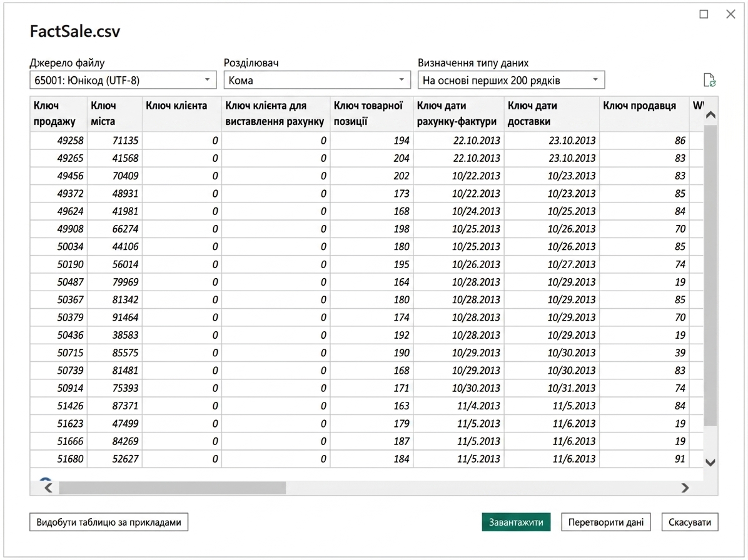Viewport: 748px width, 560px height.
Task: Select the Ключ клієнта column header
Action: pos(182,113)
